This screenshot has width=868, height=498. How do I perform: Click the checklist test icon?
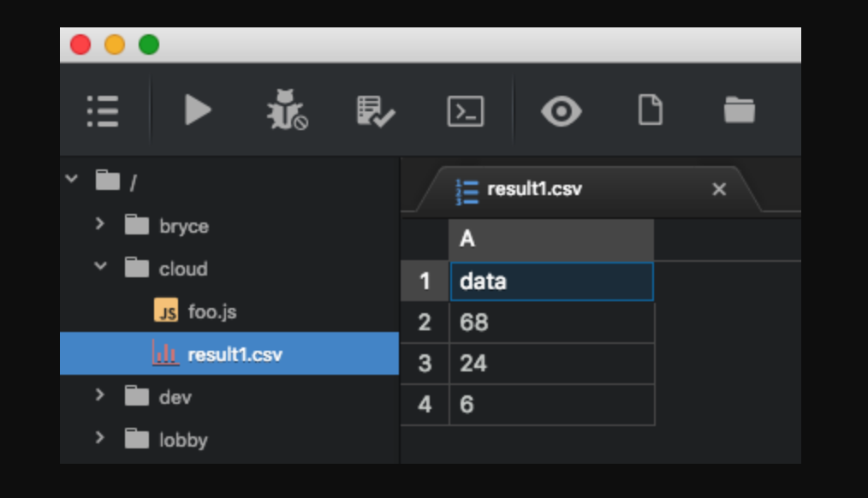point(375,111)
